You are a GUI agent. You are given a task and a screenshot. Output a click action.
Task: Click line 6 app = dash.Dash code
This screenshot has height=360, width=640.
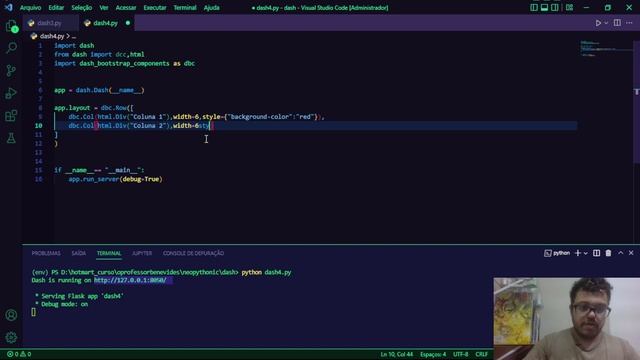(x=99, y=90)
